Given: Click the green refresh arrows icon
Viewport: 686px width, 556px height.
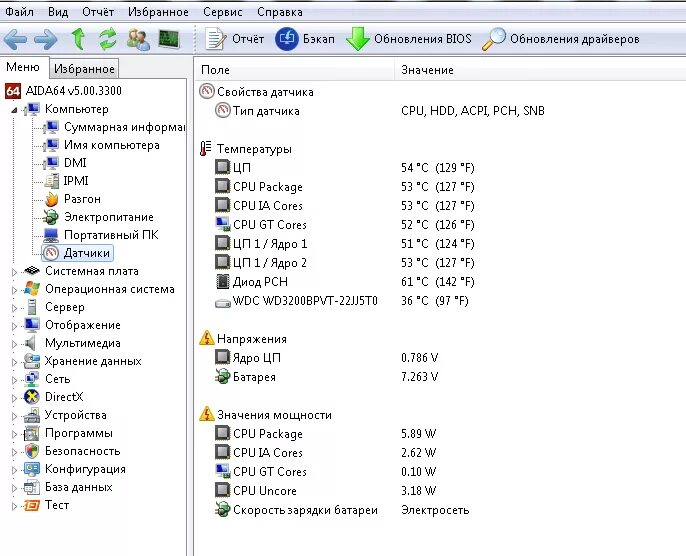Looking at the screenshot, I should [x=108, y=39].
